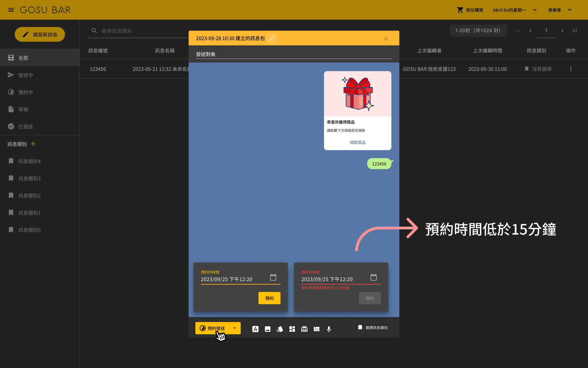This screenshot has width=588, height=368.
Task: Expand the dropdown arrow beside 預約發送
Action: [x=235, y=328]
